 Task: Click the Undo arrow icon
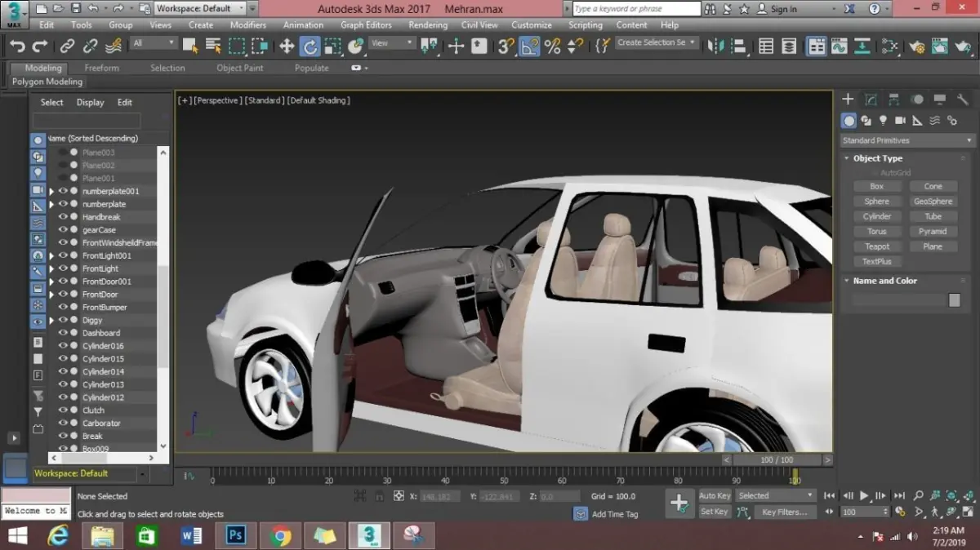[x=17, y=47]
